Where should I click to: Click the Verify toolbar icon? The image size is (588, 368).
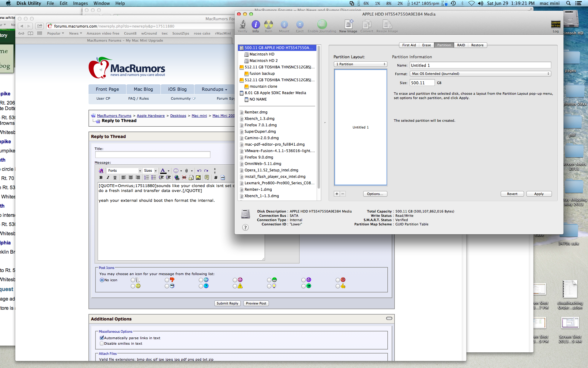pos(243,26)
